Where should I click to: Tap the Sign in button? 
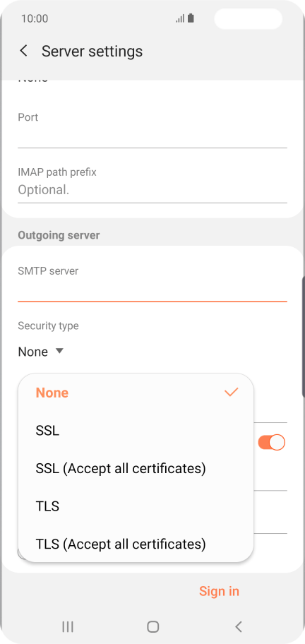[219, 591]
